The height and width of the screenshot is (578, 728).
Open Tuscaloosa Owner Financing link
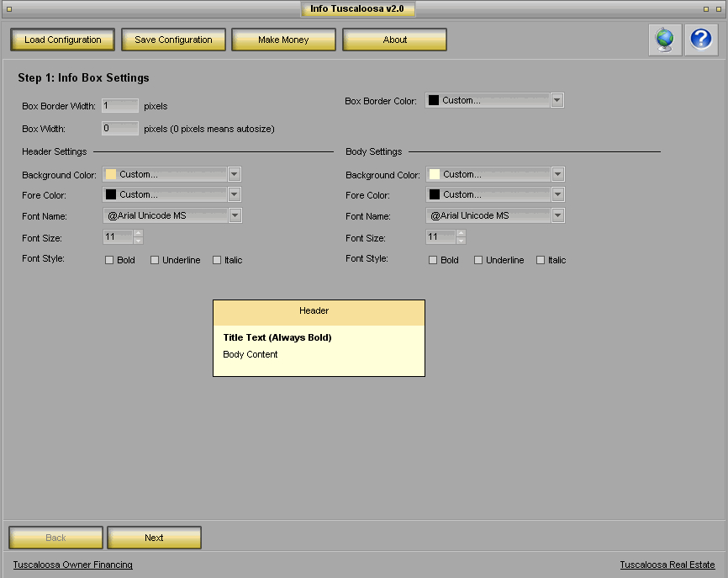[x=72, y=565]
